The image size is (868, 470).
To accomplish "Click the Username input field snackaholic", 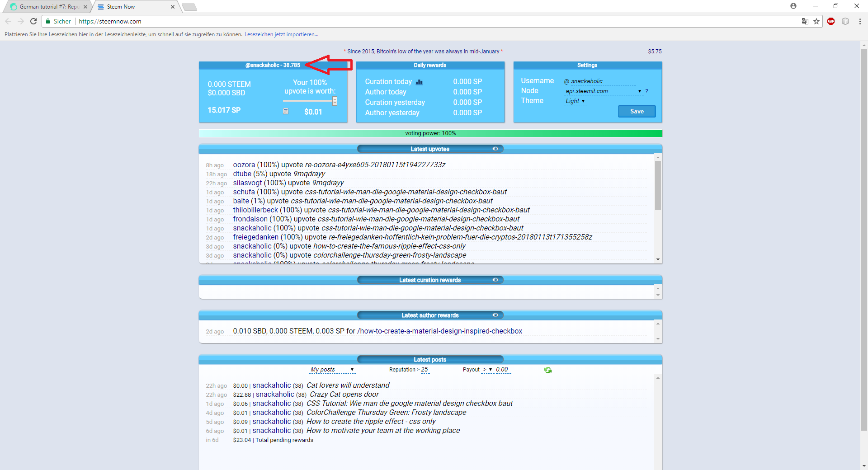I will (603, 81).
